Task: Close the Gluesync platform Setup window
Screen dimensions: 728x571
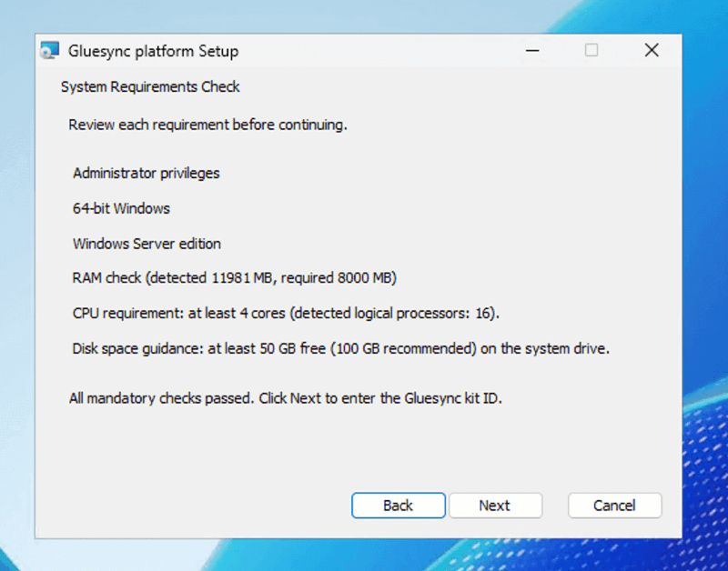Action: point(652,50)
